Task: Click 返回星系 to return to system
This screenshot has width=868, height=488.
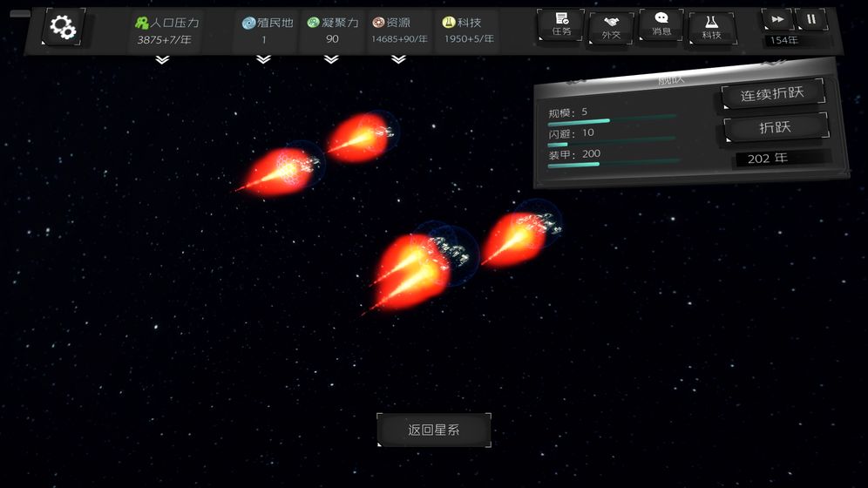Action: click(x=434, y=430)
